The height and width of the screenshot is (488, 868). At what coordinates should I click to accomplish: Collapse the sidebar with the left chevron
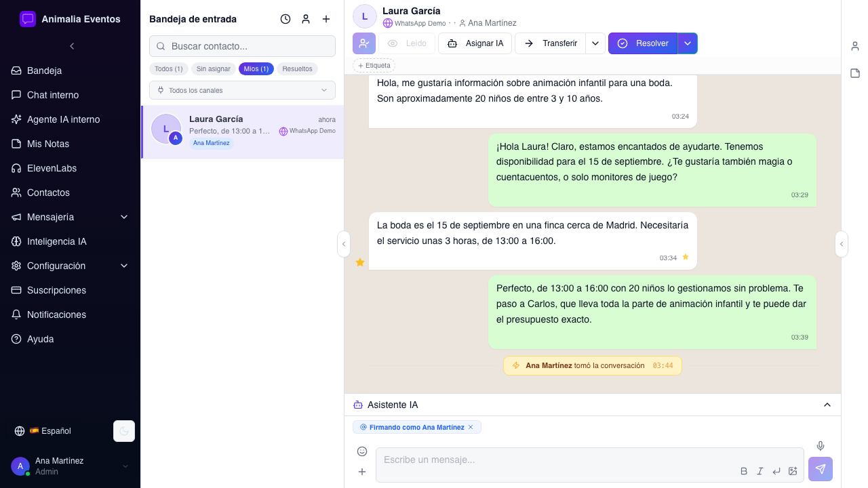click(x=72, y=46)
